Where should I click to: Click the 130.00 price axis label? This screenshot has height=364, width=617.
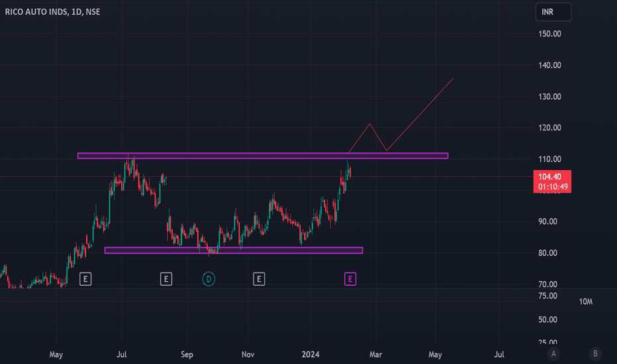[x=549, y=97]
